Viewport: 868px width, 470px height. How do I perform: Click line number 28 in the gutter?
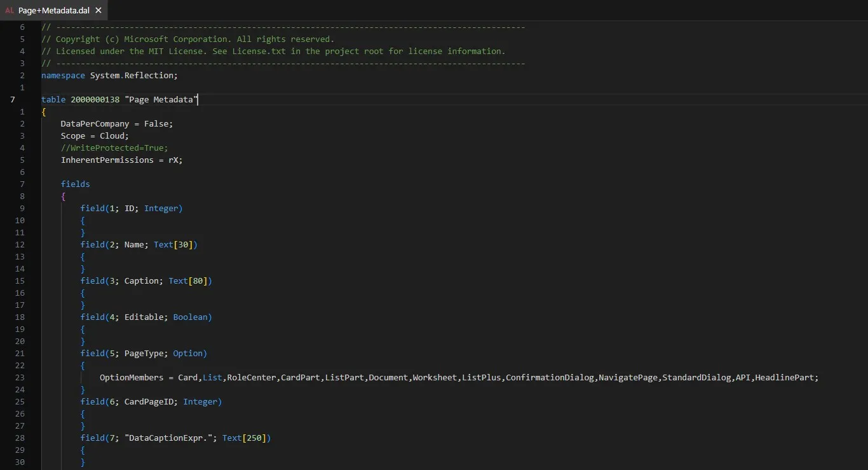tap(19, 438)
